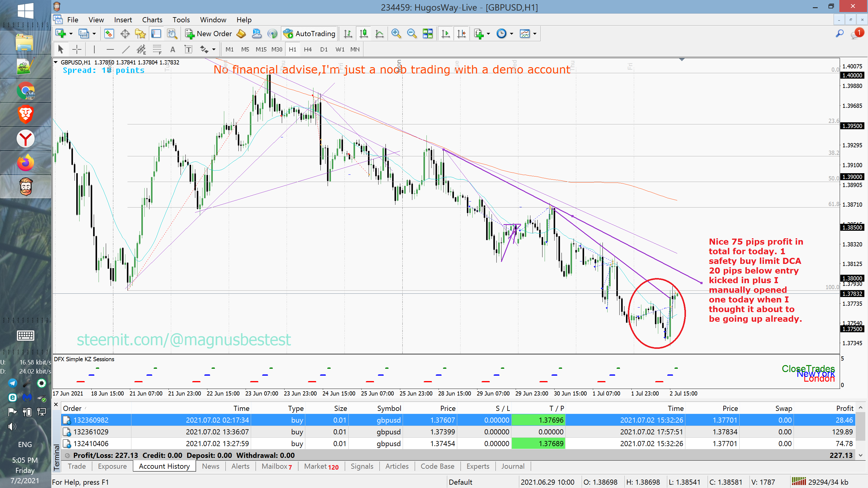This screenshot has height=488, width=868.
Task: Select the Horizontal Line tool
Action: 110,49
